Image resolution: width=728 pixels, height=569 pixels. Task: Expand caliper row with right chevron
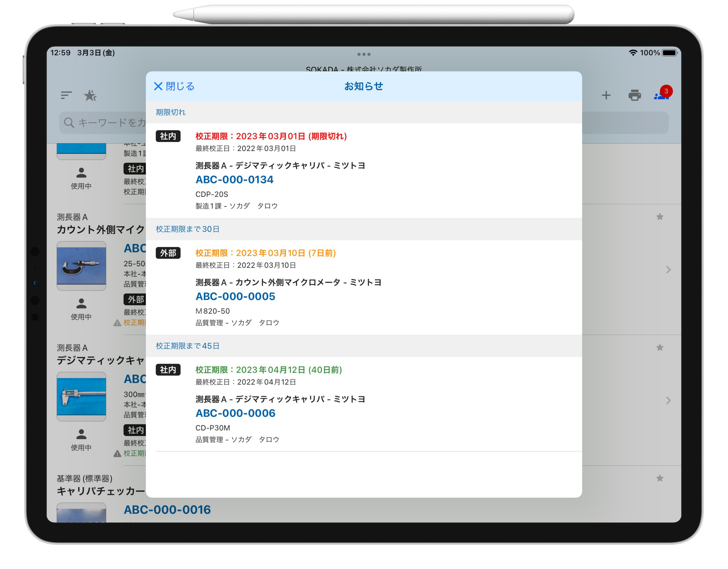click(668, 400)
